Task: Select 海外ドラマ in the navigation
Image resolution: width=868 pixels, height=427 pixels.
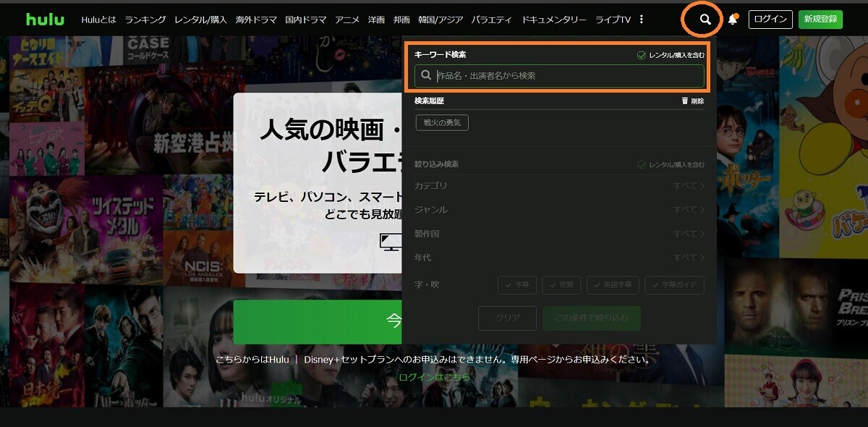Action: 255,20
